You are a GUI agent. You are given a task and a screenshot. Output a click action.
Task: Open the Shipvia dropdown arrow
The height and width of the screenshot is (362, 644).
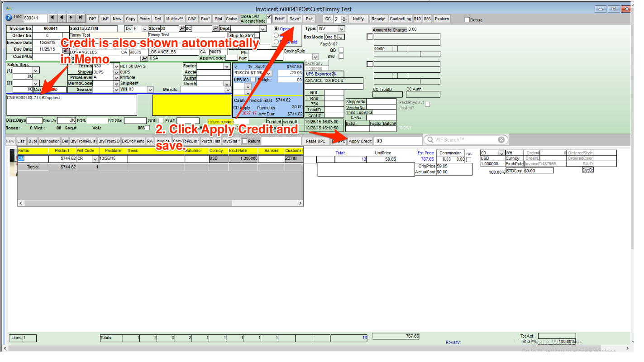tap(116, 72)
